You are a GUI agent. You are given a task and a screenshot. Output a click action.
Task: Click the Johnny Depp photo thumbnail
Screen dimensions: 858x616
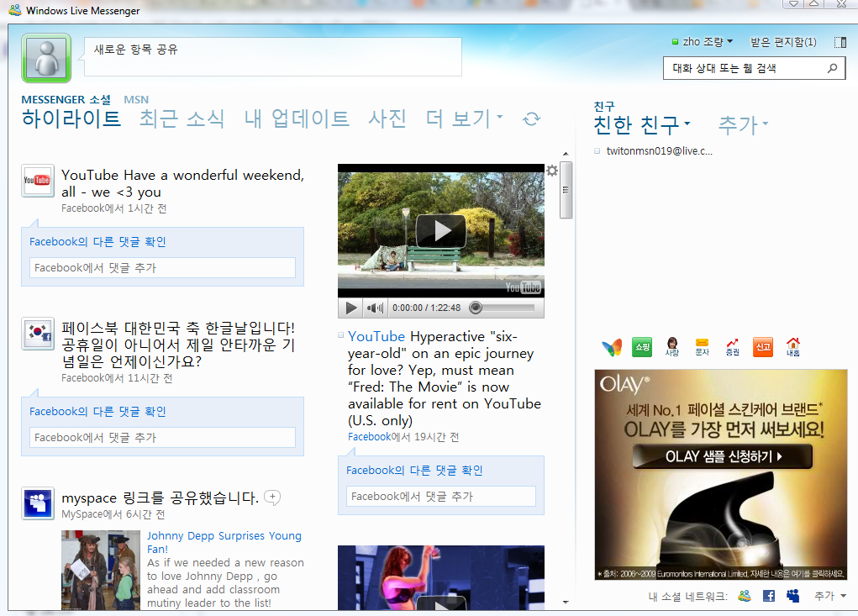[x=101, y=570]
